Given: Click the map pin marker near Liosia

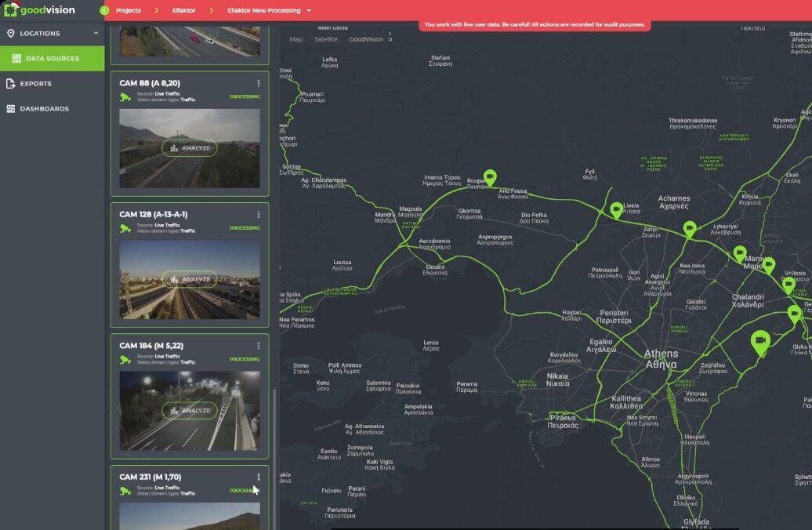Looking at the screenshot, I should (617, 209).
